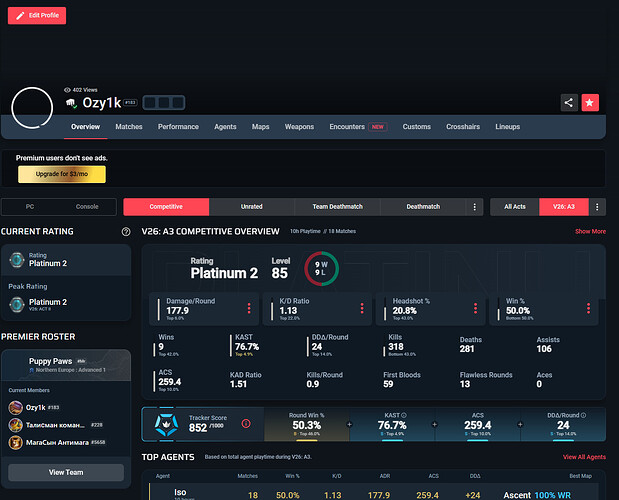Click the fist badge icon beside Ozy1k
Screen dimensions: 619x500
(x=71, y=103)
